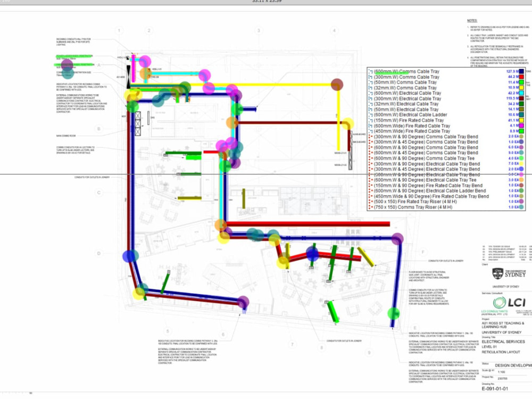Click the linear icon next to 300mm.W Comms Cable Tray
The height and width of the screenshot is (399, 532).
click(x=371, y=77)
